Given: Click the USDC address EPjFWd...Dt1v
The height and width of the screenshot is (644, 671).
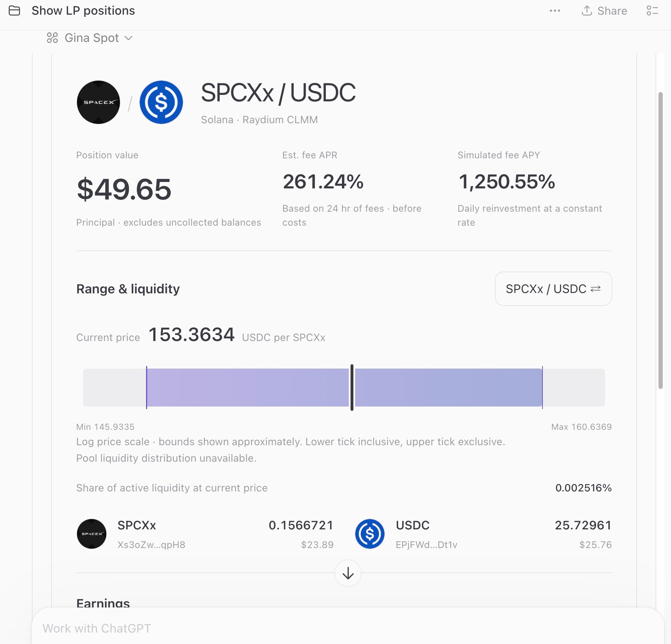Looking at the screenshot, I should coord(426,545).
